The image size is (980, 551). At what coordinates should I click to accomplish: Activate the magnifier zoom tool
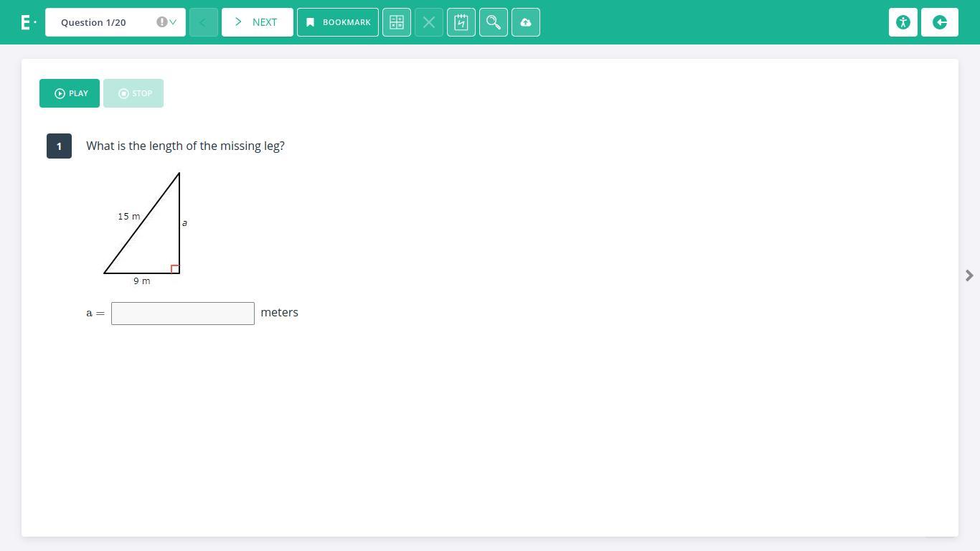[x=494, y=22]
